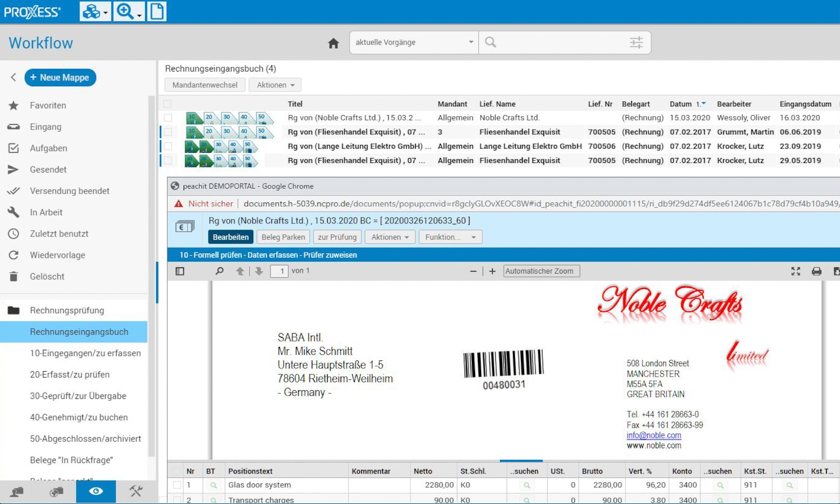
Task: Click BT lookup icon for Glas door system
Action: point(213,485)
